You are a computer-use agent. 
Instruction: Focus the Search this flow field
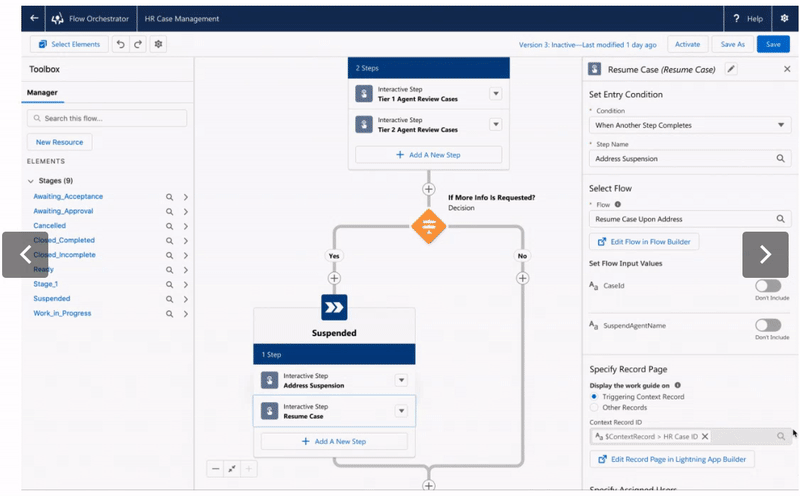click(107, 118)
